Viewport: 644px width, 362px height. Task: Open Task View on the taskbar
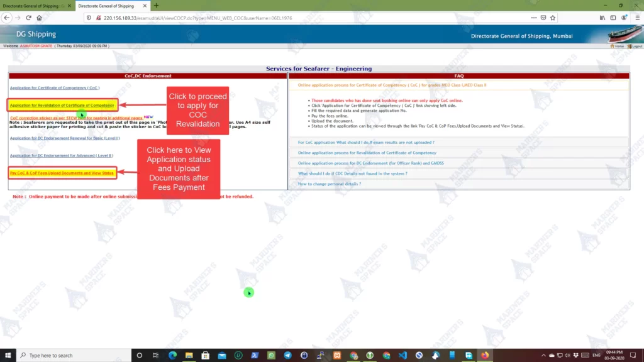[156, 355]
